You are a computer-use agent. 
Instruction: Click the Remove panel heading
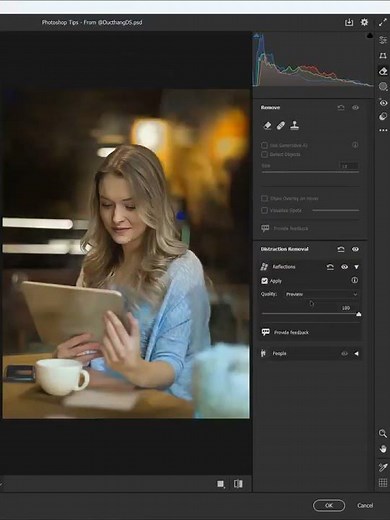(270, 108)
